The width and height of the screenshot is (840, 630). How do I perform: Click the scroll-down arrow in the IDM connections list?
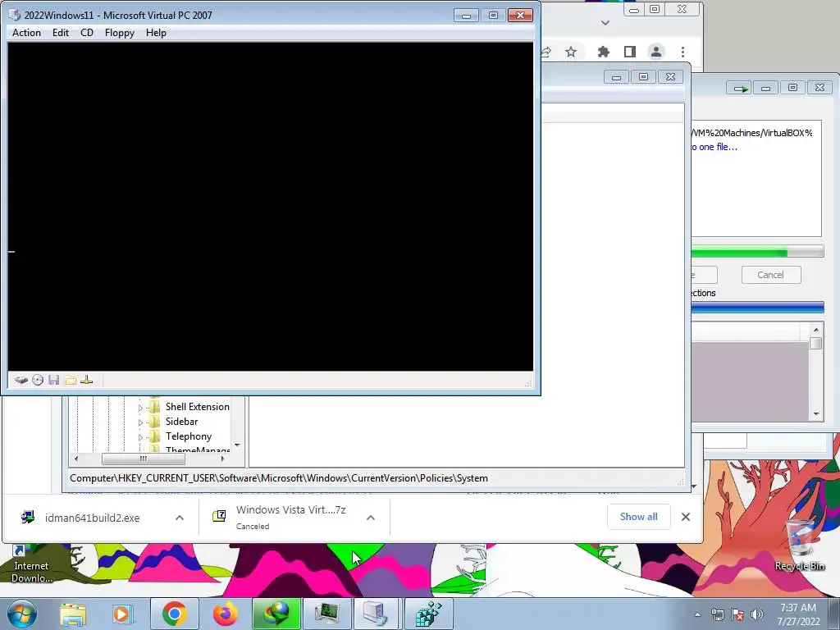pos(816,414)
